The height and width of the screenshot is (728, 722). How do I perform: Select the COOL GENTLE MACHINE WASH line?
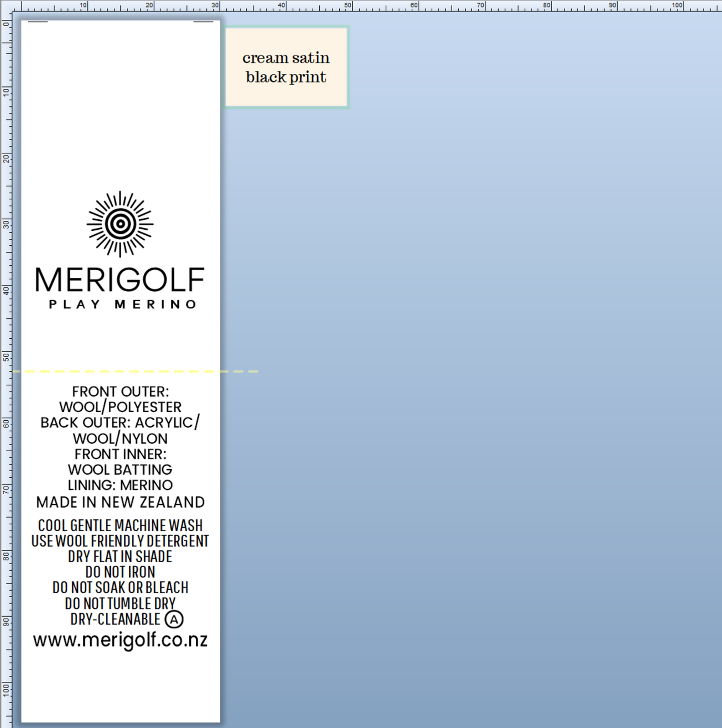[120, 526]
